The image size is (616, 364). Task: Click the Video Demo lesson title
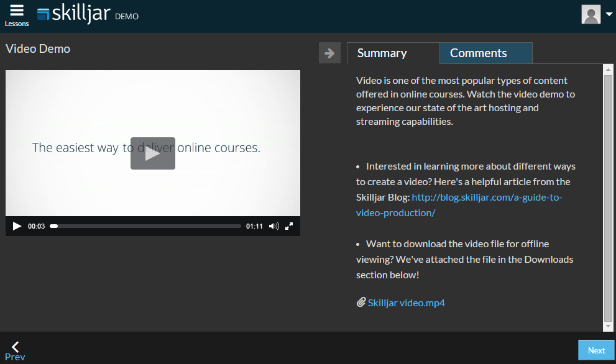point(38,49)
